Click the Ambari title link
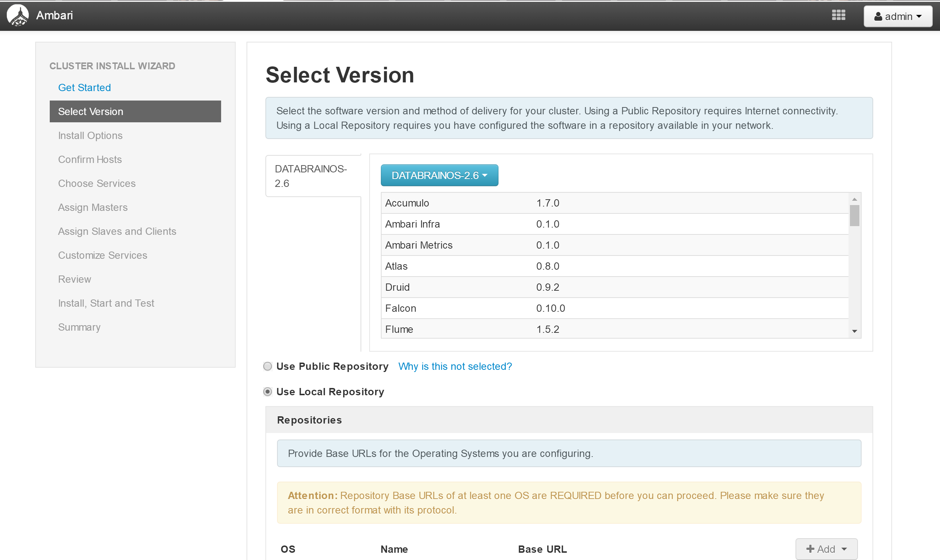The width and height of the screenshot is (940, 560). [54, 16]
